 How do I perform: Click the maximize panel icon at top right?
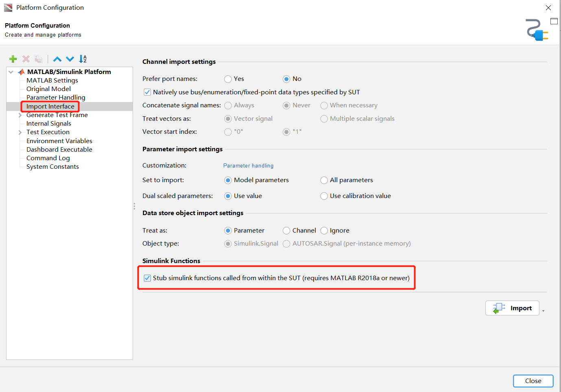coord(554,21)
